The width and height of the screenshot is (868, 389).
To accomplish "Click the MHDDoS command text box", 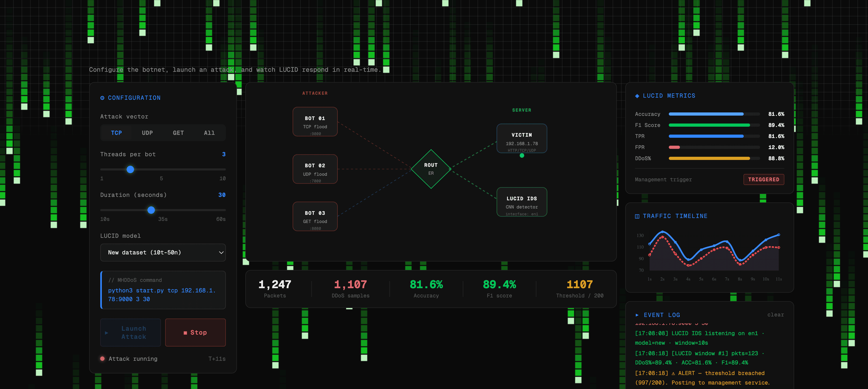I will (x=163, y=290).
